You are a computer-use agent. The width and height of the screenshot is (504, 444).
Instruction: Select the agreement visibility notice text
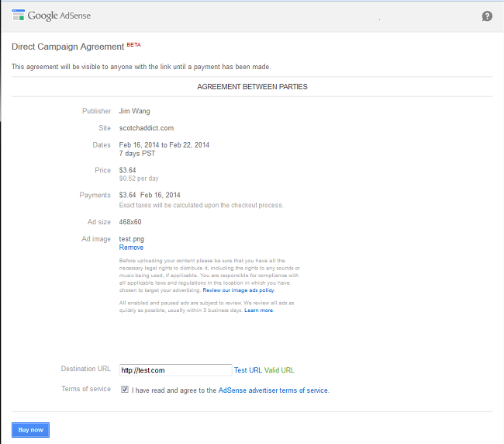pyautogui.click(x=141, y=67)
